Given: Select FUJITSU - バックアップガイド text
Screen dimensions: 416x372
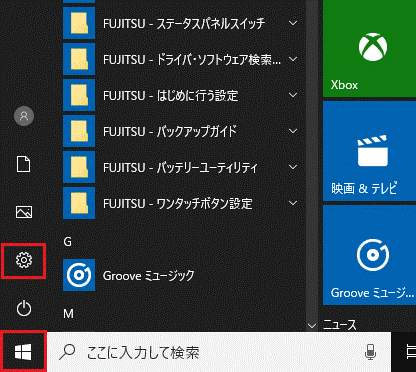Looking at the screenshot, I should [170, 131].
